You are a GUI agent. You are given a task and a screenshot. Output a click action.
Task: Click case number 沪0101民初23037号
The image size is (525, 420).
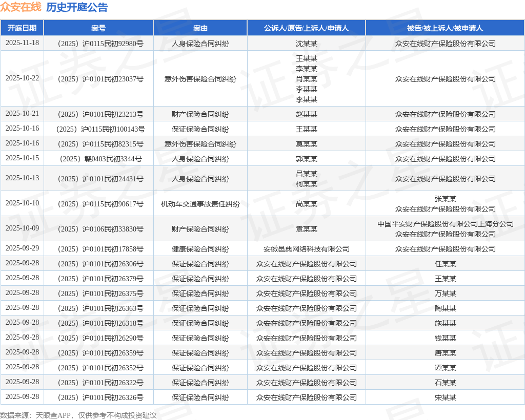click(100, 79)
